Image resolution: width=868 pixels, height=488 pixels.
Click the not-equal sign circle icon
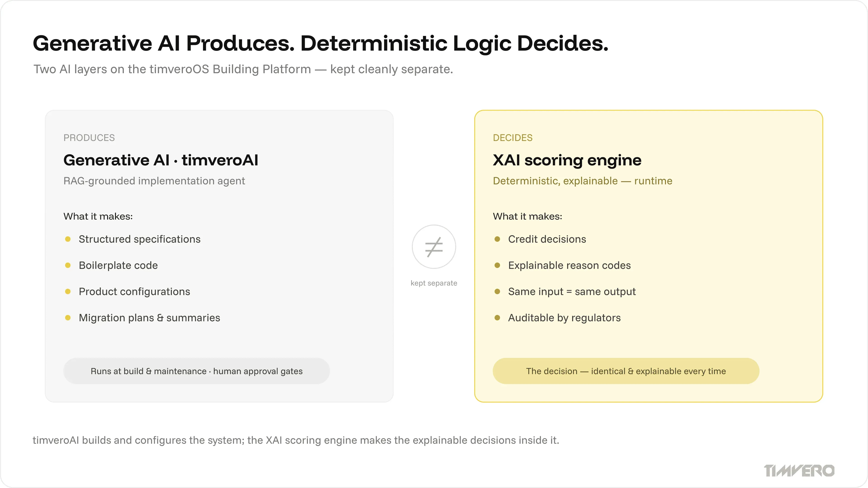(x=434, y=247)
